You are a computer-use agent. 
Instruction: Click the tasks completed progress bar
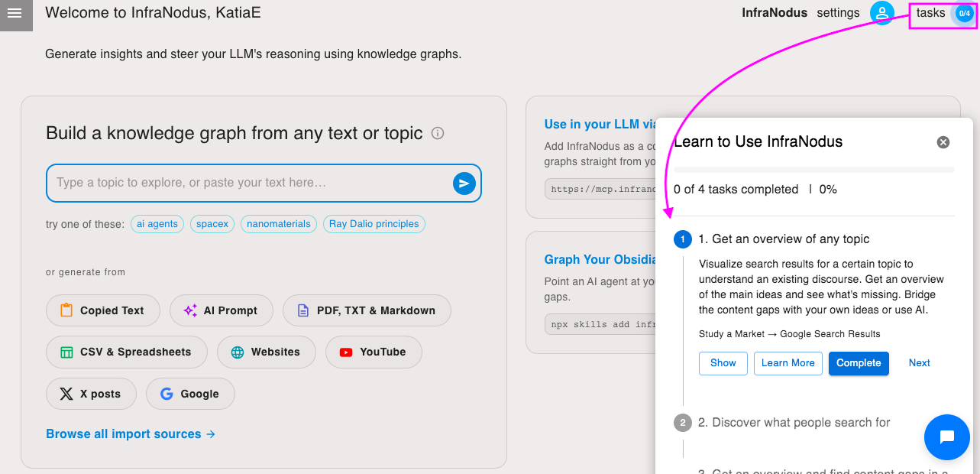coord(813,170)
